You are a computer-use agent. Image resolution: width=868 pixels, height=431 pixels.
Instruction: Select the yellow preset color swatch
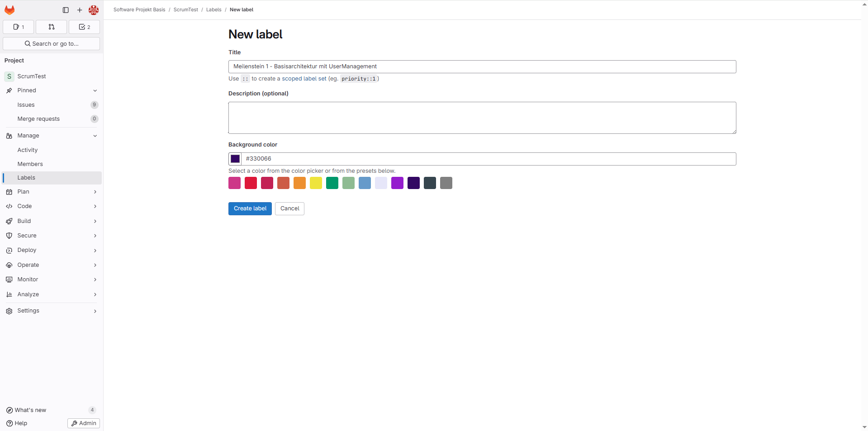click(316, 183)
